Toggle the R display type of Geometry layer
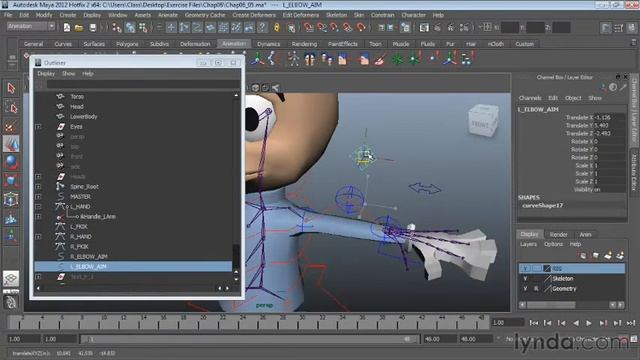The image size is (640, 360). click(536, 289)
